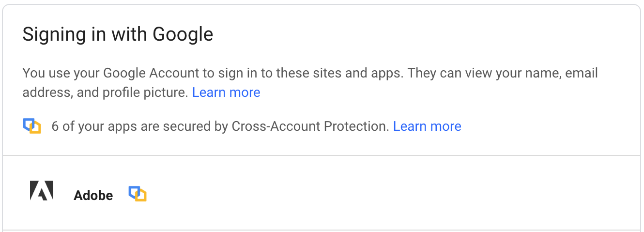Click the yellow shield part of Adobe's badge
The image size is (644, 232).
click(x=142, y=196)
